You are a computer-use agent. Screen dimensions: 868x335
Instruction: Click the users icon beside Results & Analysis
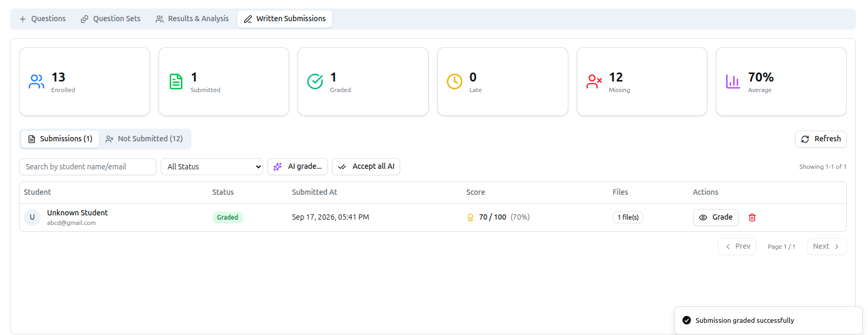pyautogui.click(x=160, y=19)
